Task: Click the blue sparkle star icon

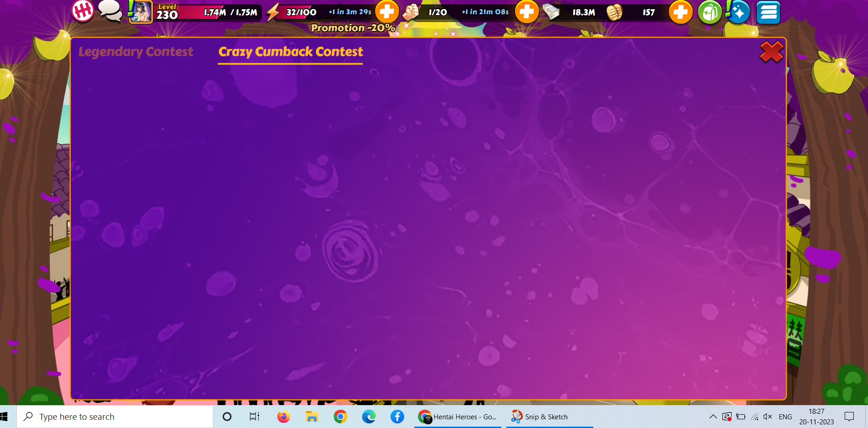Action: pyautogui.click(x=738, y=12)
